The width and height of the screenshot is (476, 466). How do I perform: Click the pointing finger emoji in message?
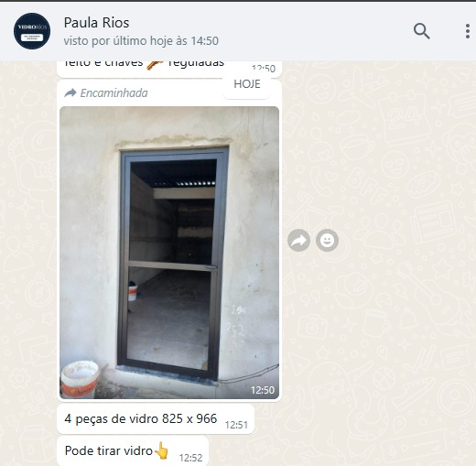coord(161,450)
